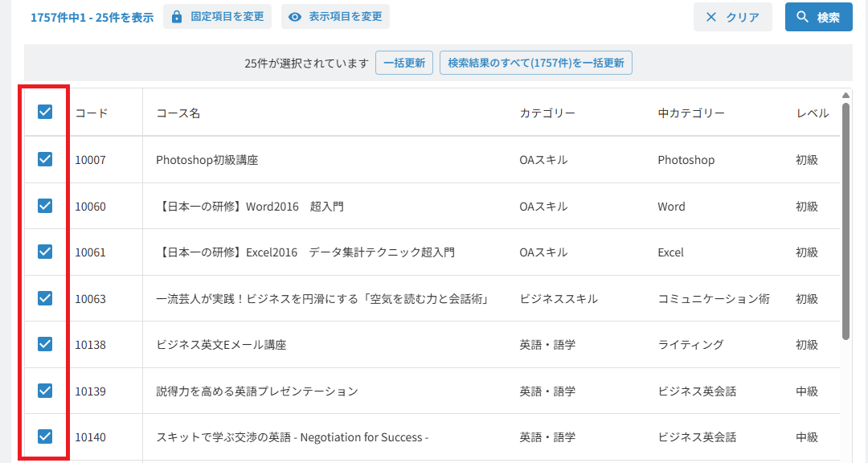Click コミュニケーション術 cell
The height and width of the screenshot is (463, 868).
714,299
